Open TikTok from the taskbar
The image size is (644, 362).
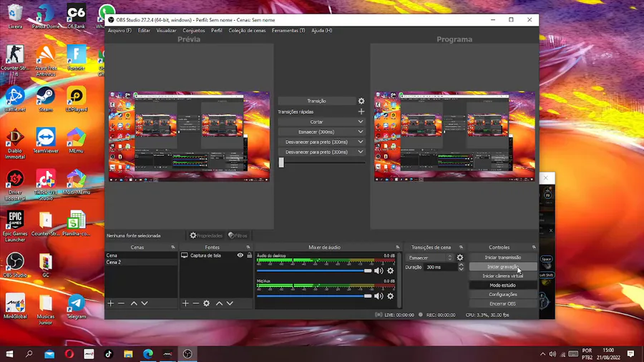(109, 354)
